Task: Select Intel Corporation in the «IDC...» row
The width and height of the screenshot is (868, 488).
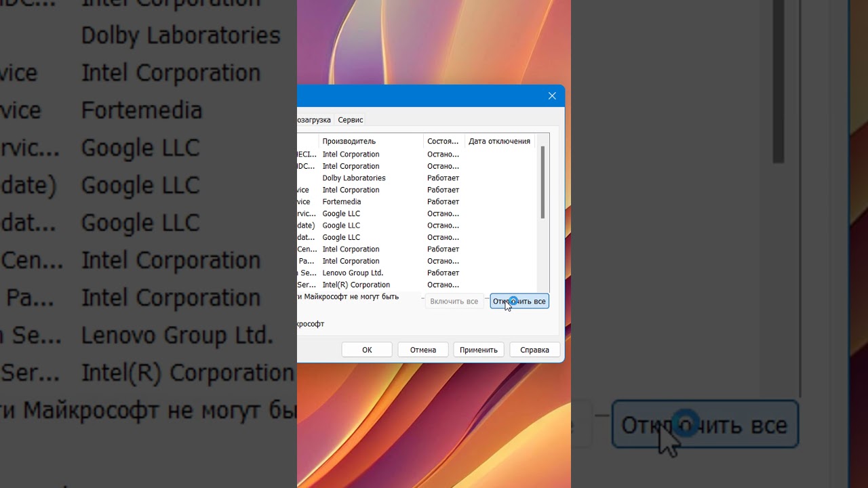Action: tap(351, 166)
